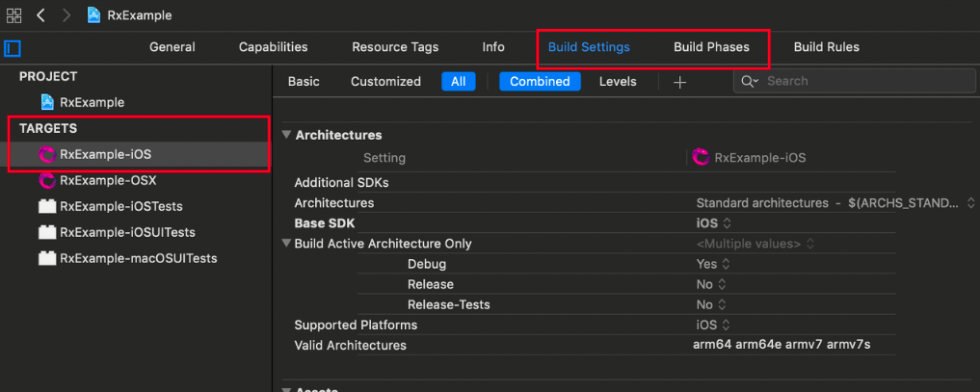Collapse the Architectures section

point(286,135)
